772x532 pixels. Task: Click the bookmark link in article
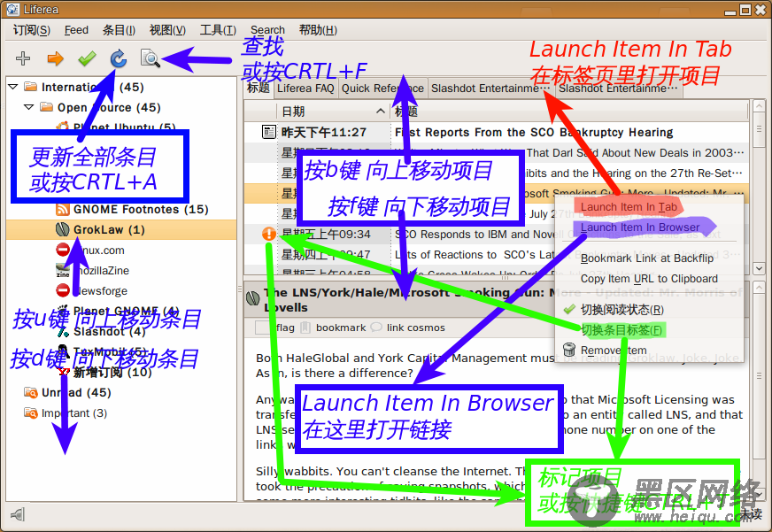tap(341, 328)
